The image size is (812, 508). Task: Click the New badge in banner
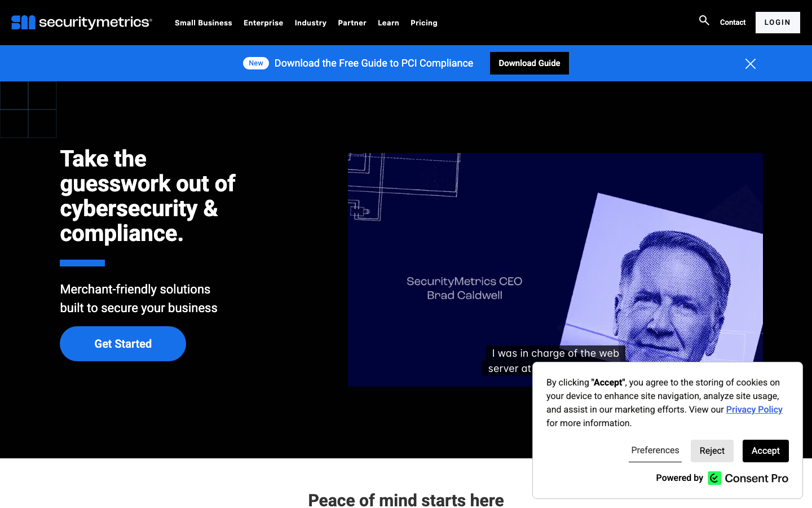click(x=256, y=63)
